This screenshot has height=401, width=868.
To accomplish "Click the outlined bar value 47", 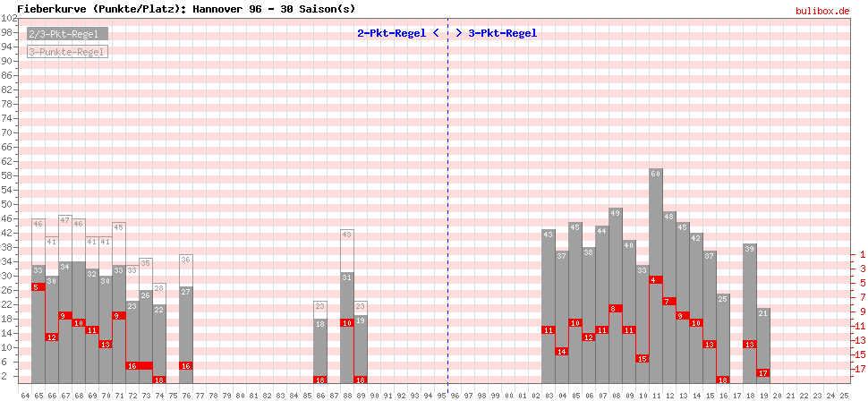I will (x=65, y=220).
